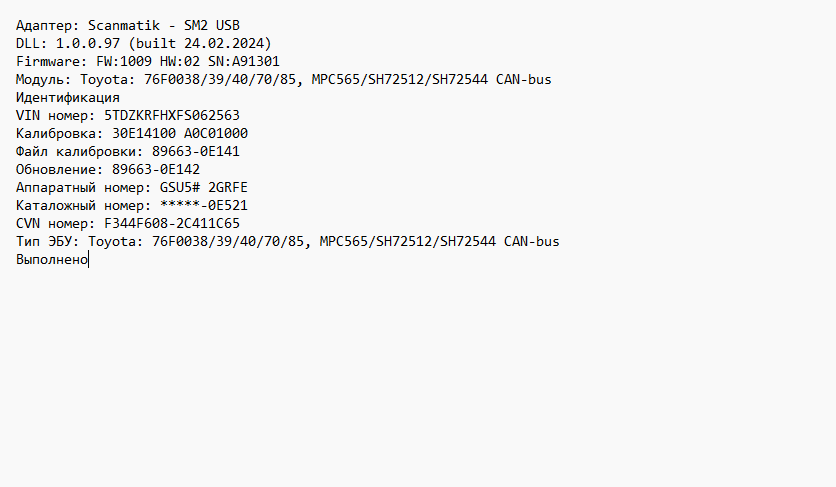
Task: Click calibration file number 89663-0E141
Action: [x=196, y=152]
